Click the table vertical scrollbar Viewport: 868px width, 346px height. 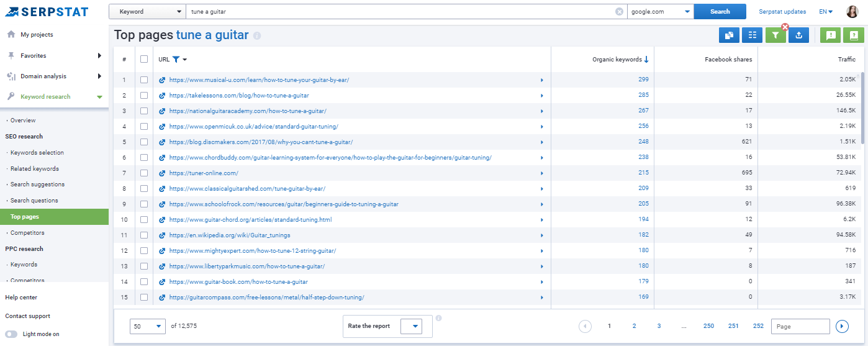coord(861,109)
